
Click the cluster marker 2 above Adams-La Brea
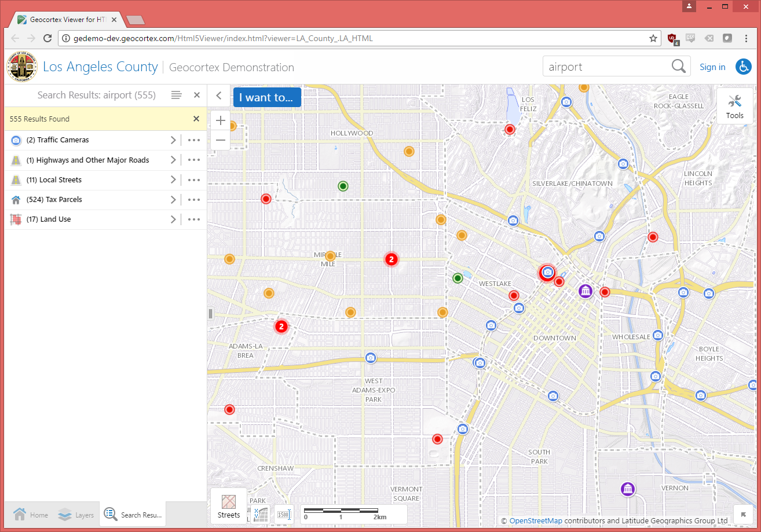[x=281, y=326]
